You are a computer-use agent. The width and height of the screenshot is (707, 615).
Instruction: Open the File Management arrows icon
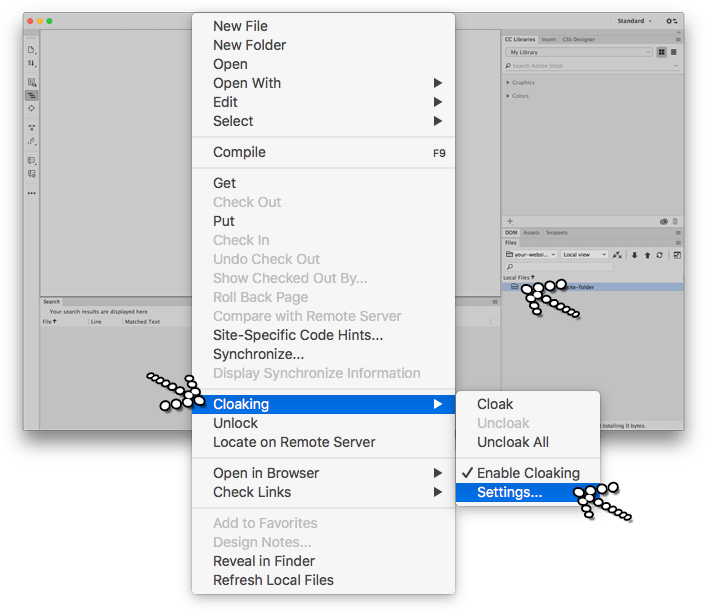coord(32,63)
